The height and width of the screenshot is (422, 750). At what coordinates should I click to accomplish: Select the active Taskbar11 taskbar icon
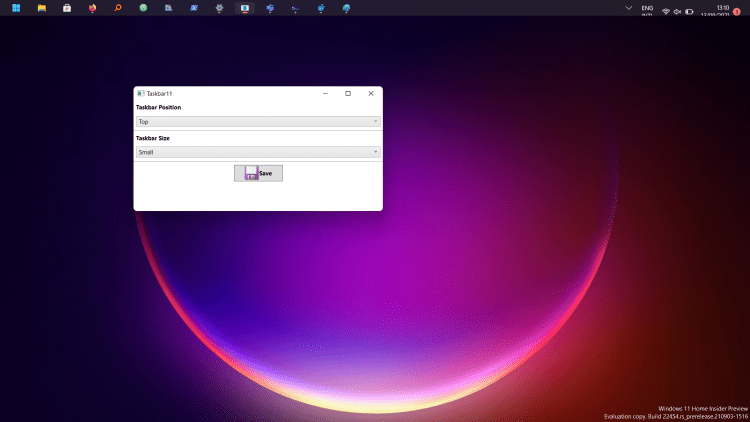click(x=245, y=8)
